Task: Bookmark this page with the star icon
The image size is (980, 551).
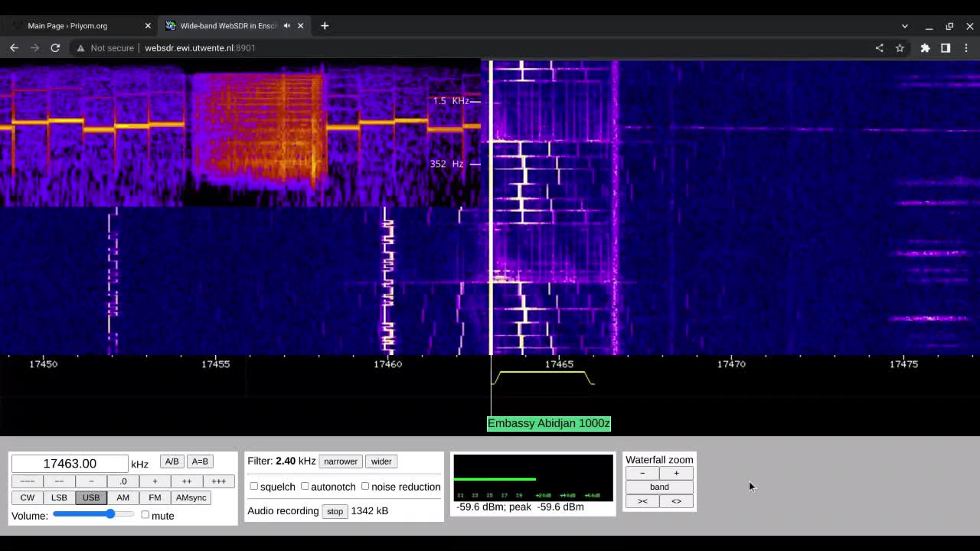Action: coord(900,47)
